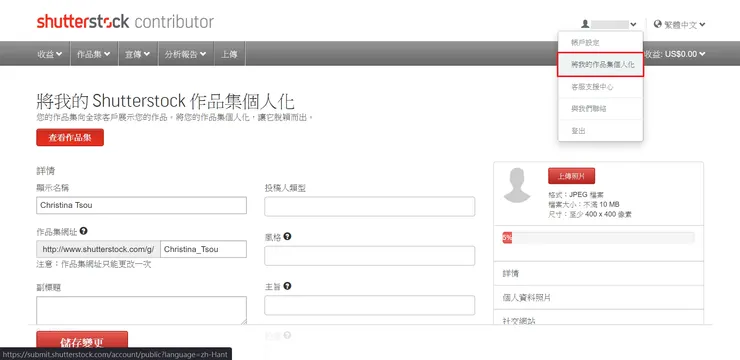
Task: Open the 上傳 navigation item
Action: (229, 54)
